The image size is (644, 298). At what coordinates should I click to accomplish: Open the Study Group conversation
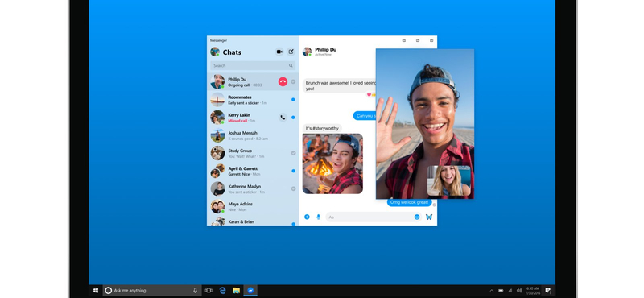(253, 153)
